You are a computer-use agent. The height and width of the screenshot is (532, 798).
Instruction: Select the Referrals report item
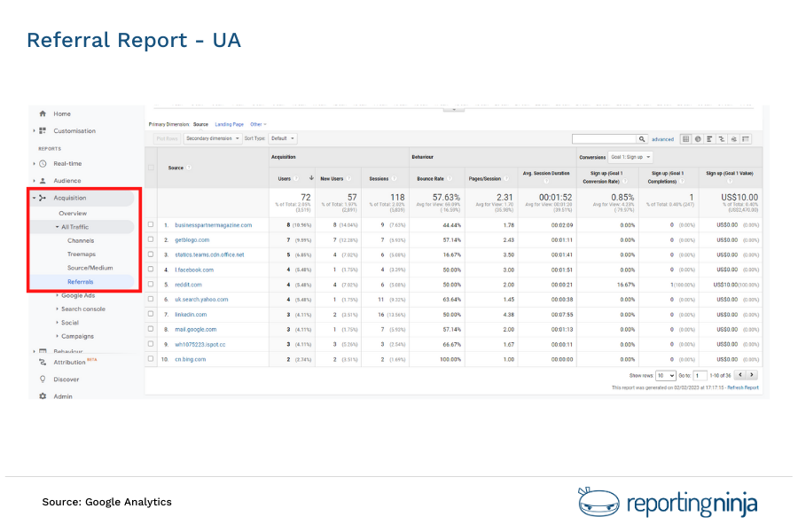click(x=81, y=282)
